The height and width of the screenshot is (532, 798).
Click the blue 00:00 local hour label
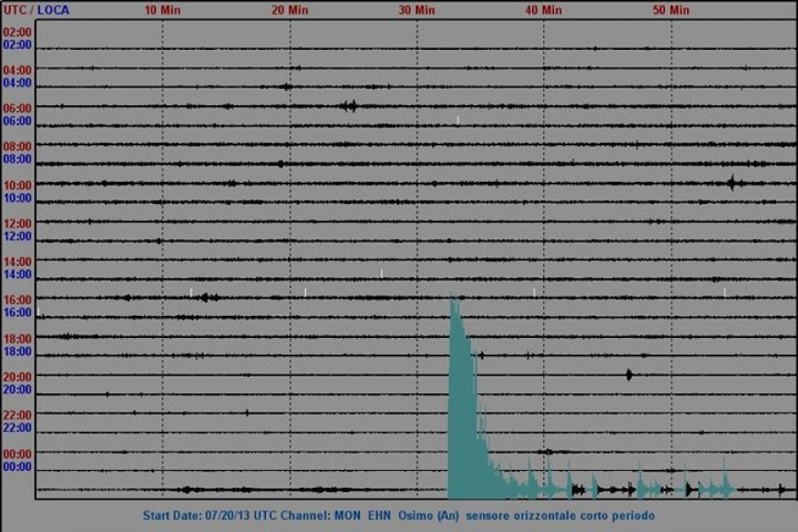coord(18,466)
